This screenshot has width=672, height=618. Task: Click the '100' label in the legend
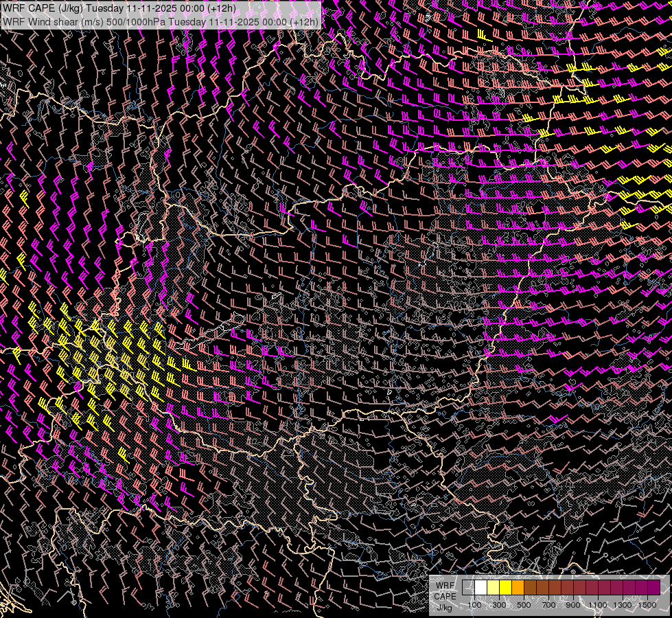pos(474,605)
